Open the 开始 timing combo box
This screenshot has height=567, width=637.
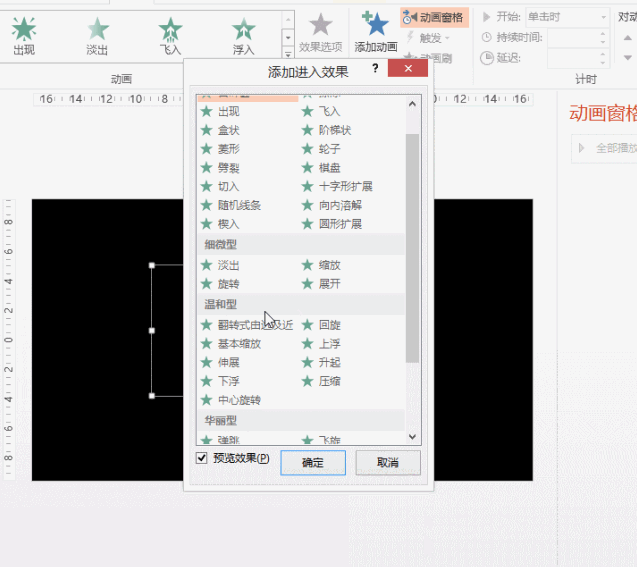point(568,17)
